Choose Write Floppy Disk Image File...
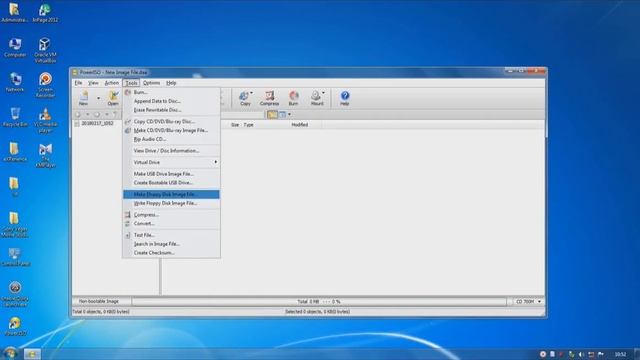The height and width of the screenshot is (360, 640). pyautogui.click(x=171, y=203)
